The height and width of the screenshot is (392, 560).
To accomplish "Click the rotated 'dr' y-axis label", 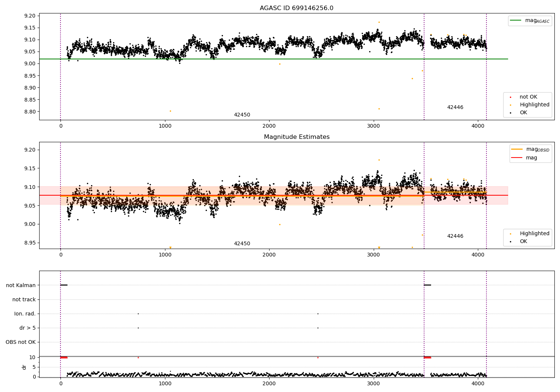I will click(24, 367).
